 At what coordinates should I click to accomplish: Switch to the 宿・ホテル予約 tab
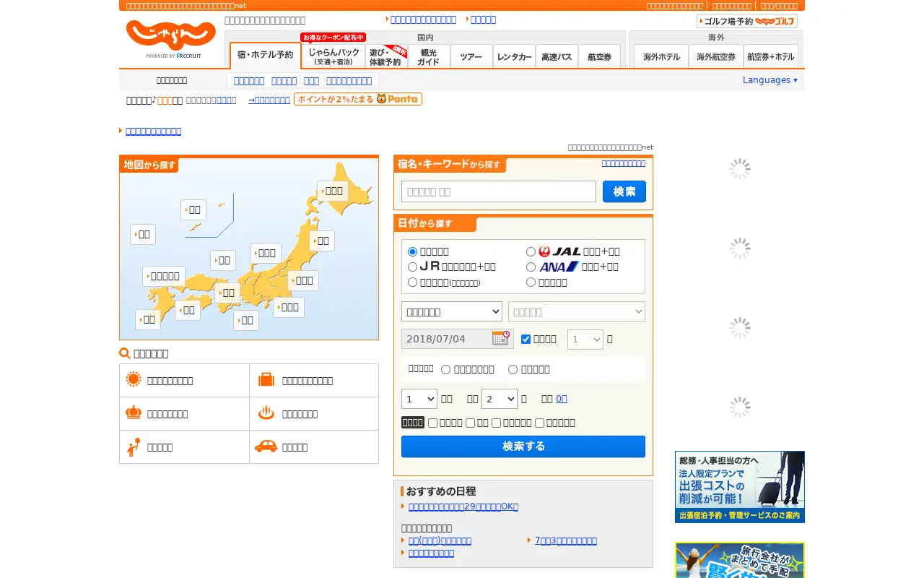266,56
